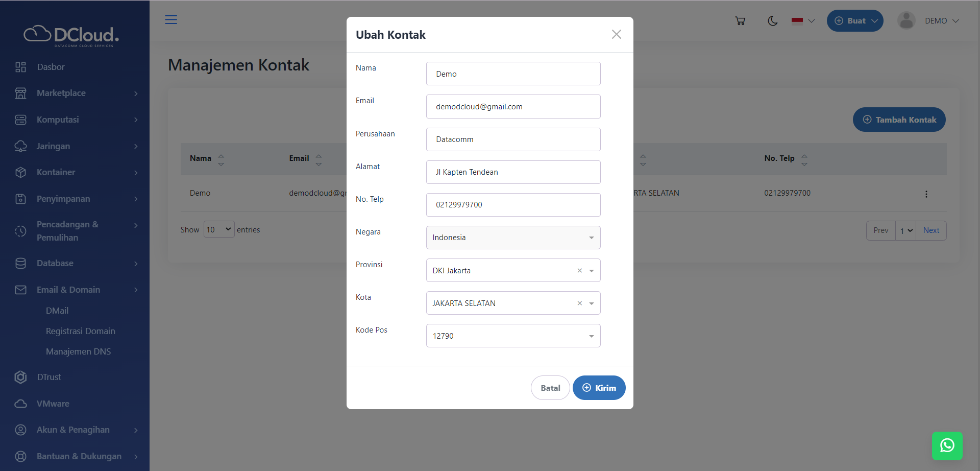Open the shopping cart icon
Viewport: 980px width, 471px height.
click(x=740, y=21)
